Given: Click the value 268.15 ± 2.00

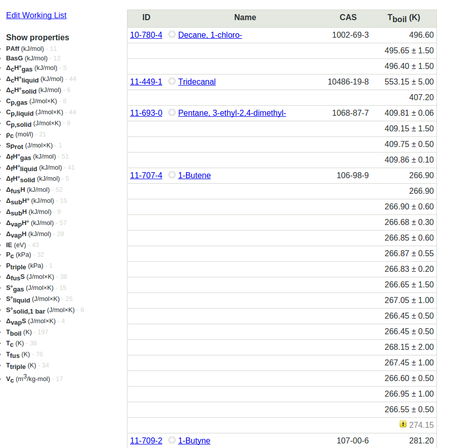Looking at the screenshot, I should pyautogui.click(x=409, y=347).
